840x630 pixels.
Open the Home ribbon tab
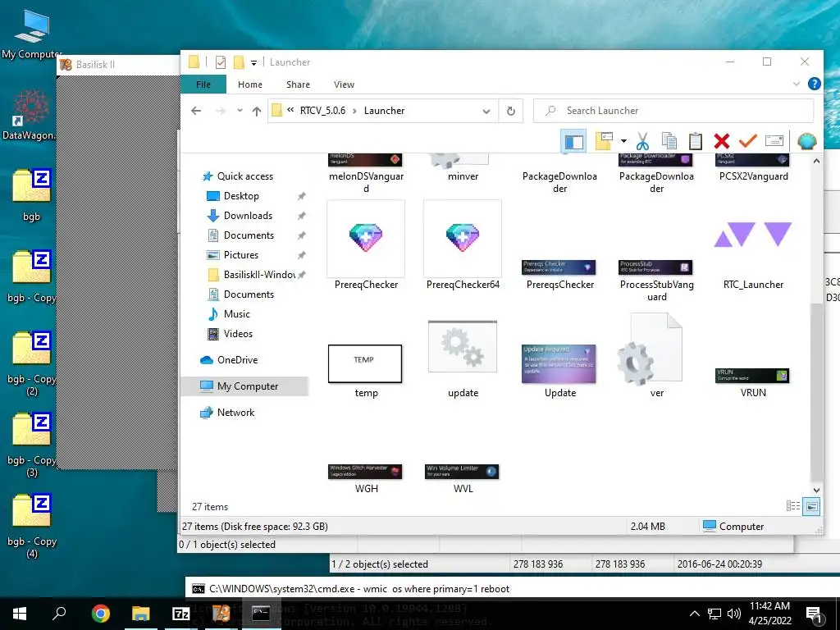(x=250, y=84)
